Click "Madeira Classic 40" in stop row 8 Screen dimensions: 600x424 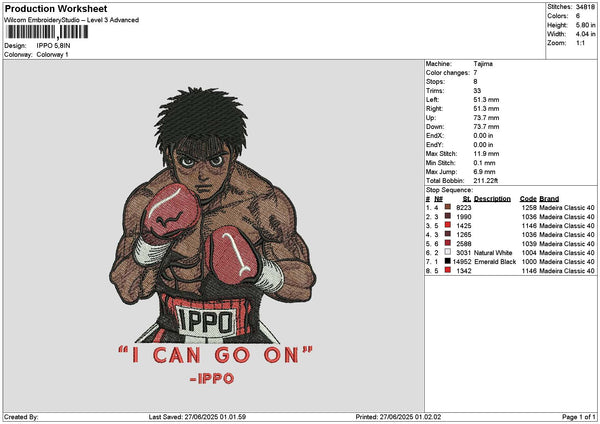pyautogui.click(x=567, y=271)
